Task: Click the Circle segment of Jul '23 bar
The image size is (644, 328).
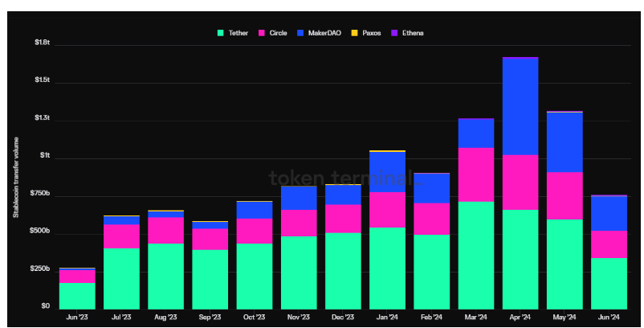Action: pyautogui.click(x=121, y=236)
